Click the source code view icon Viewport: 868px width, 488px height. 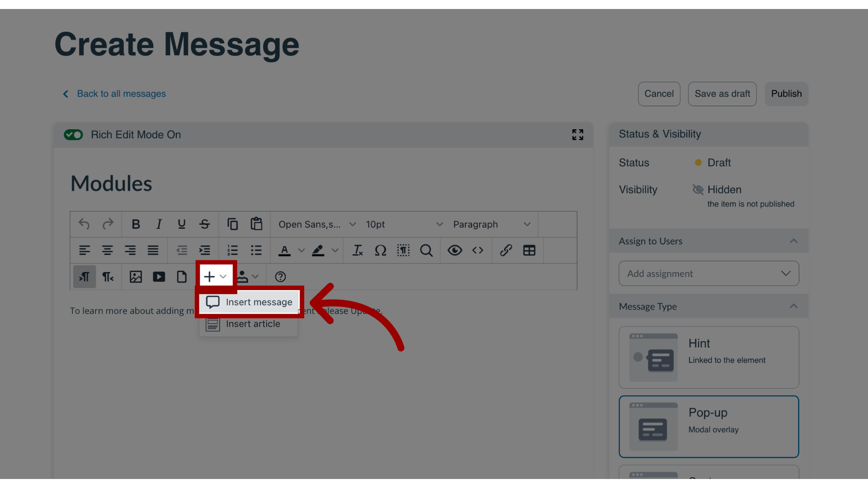477,250
